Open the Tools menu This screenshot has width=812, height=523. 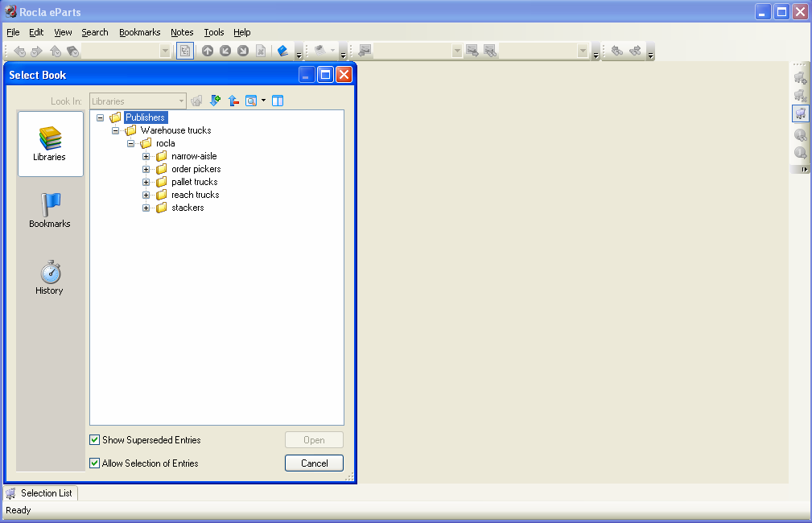click(214, 32)
